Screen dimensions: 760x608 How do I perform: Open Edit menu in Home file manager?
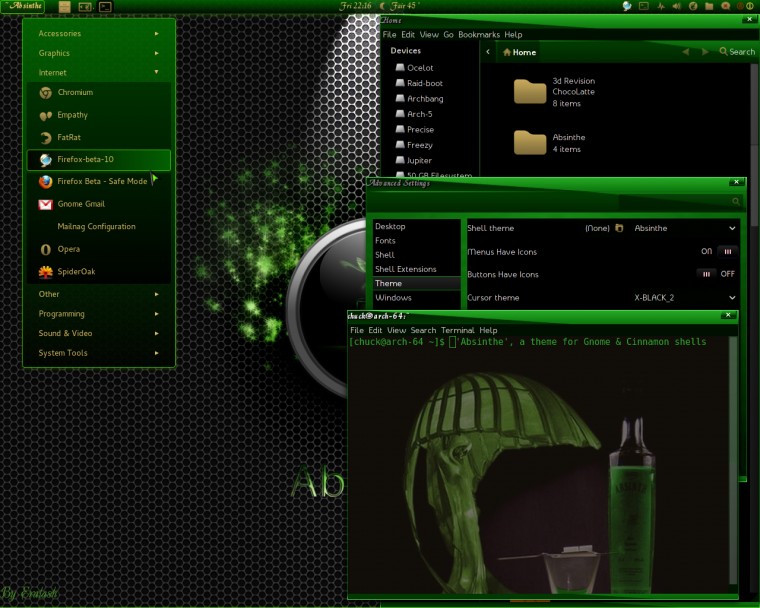click(408, 34)
